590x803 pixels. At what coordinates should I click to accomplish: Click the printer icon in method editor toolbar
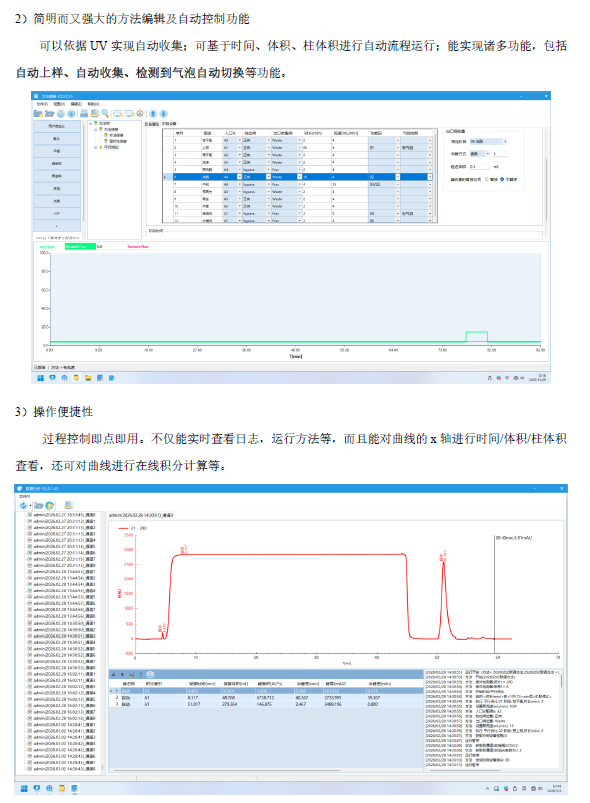(83, 114)
